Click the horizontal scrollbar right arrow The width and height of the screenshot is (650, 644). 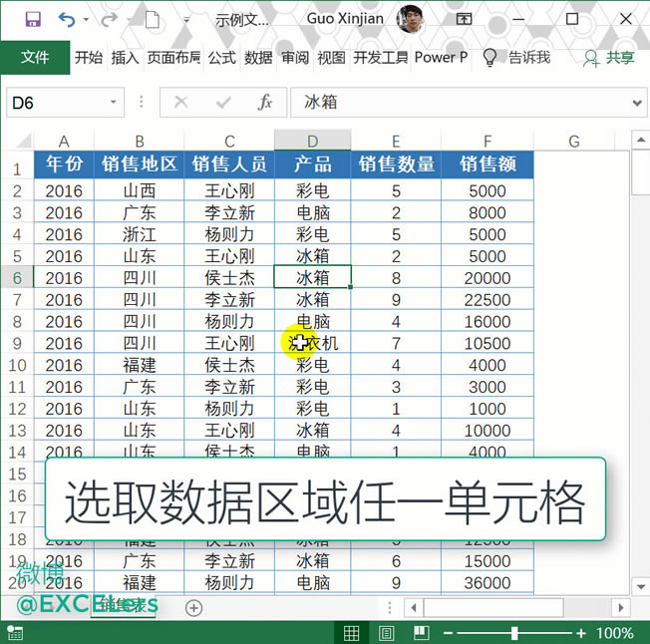click(x=621, y=608)
